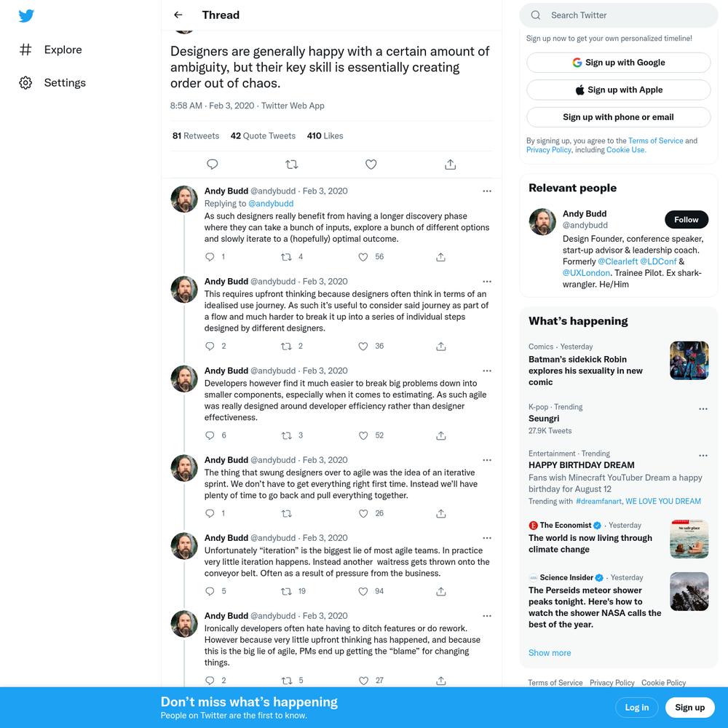Viewport: 728px width, 728px height.
Task: Share the main tweet via share icon
Action: click(450, 165)
